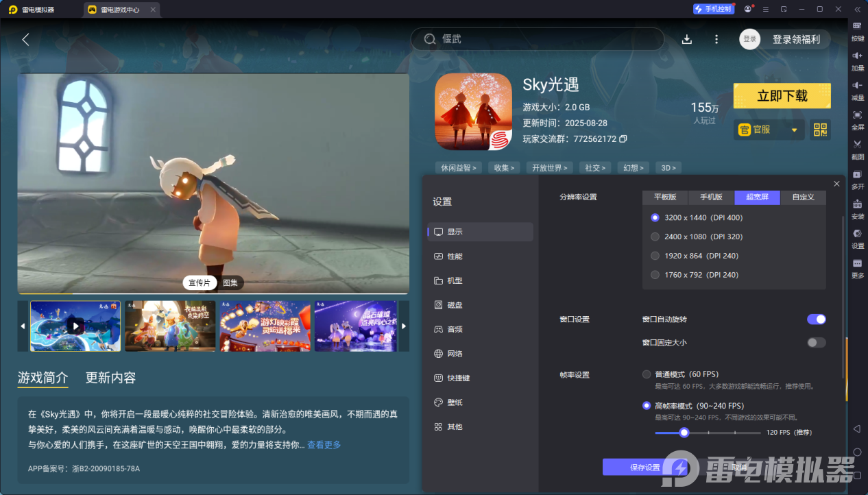Go back with the left arrow icon
The width and height of the screenshot is (868, 495).
click(x=25, y=39)
